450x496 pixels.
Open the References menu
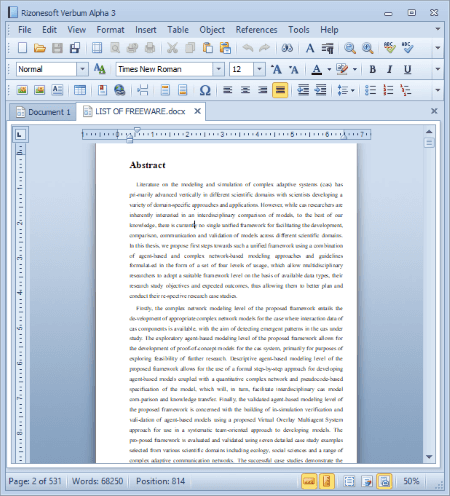point(256,30)
